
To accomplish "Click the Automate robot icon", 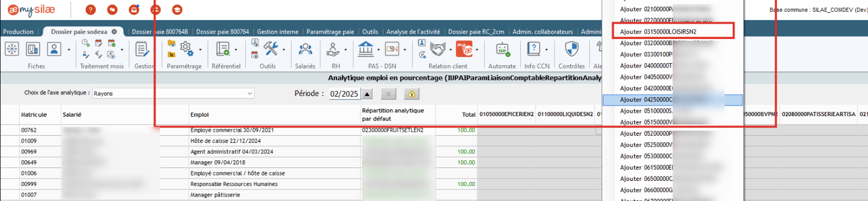I will (x=502, y=49).
